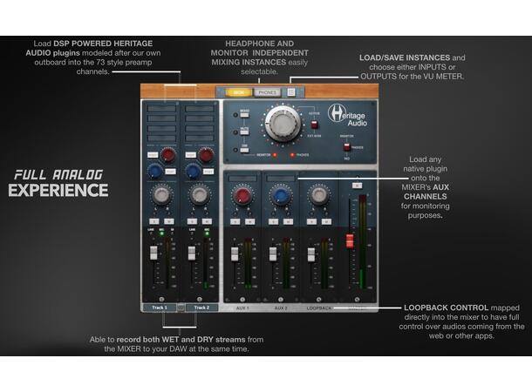Image resolution: width=532 pixels, height=392 pixels.
Task: Select the Hi-Z input LED on Track 1
Action: 173,233
